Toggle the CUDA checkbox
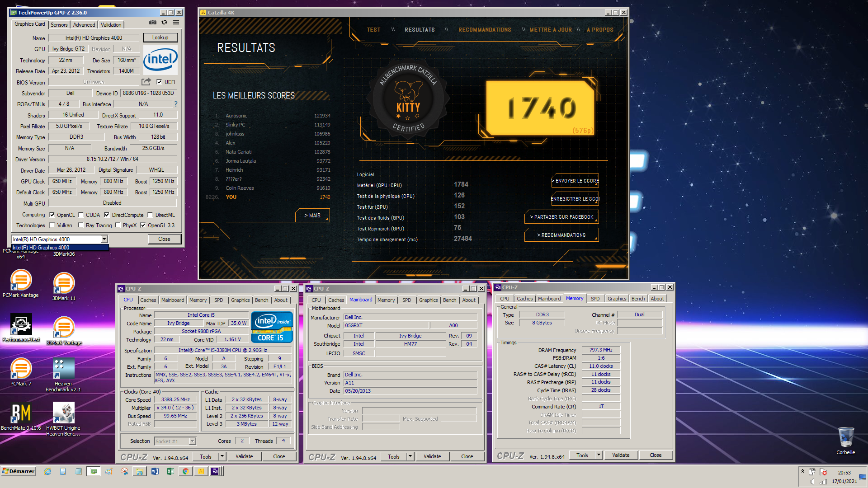Screen dimensions: 868x488 point(81,215)
